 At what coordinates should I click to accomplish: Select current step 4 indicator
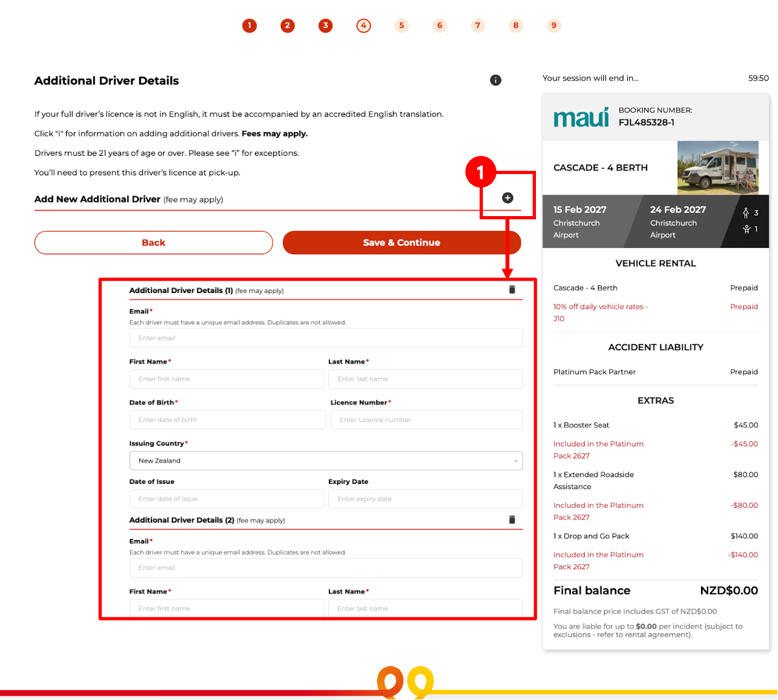click(364, 25)
